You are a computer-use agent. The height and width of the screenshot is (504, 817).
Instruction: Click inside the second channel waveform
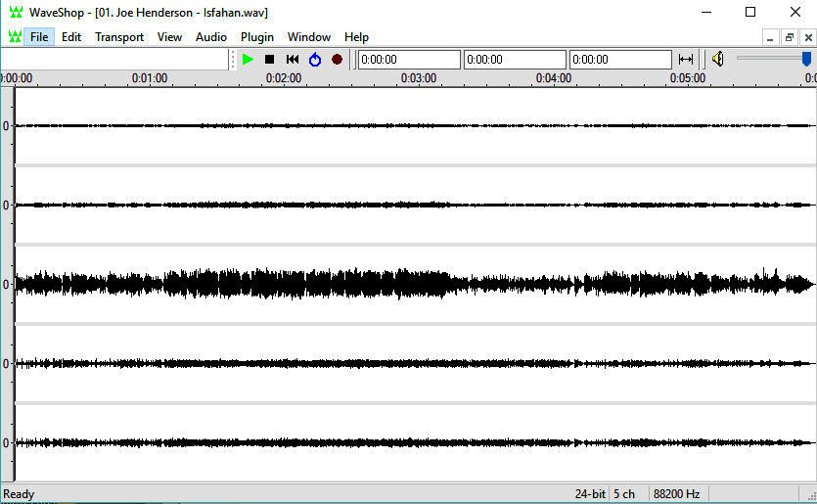[415, 205]
